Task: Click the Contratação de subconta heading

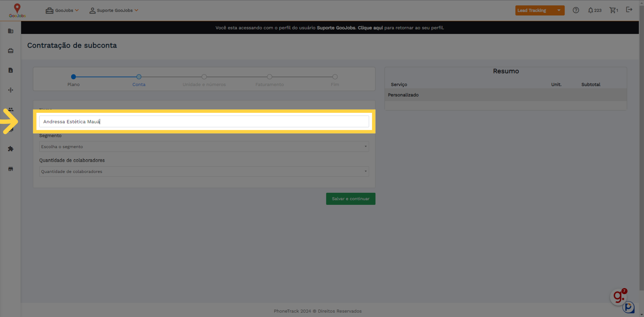Action: pos(72,45)
